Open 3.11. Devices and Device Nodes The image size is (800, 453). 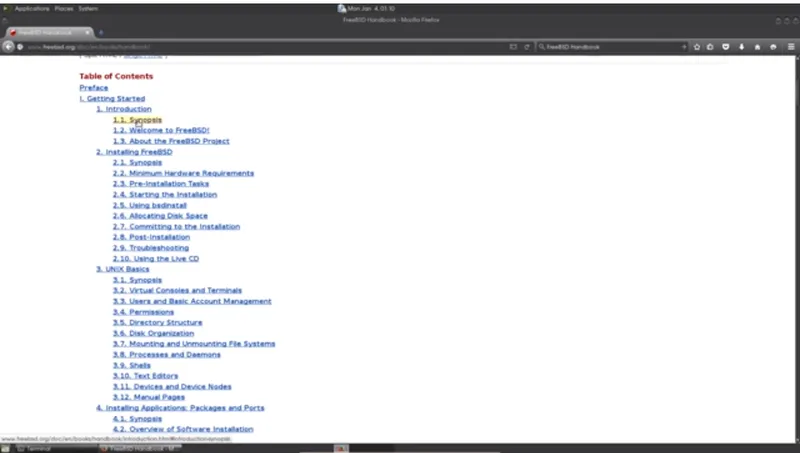[x=172, y=387]
